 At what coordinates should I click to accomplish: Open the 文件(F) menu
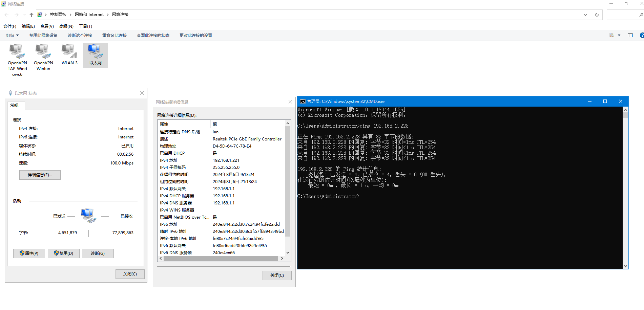[10, 26]
